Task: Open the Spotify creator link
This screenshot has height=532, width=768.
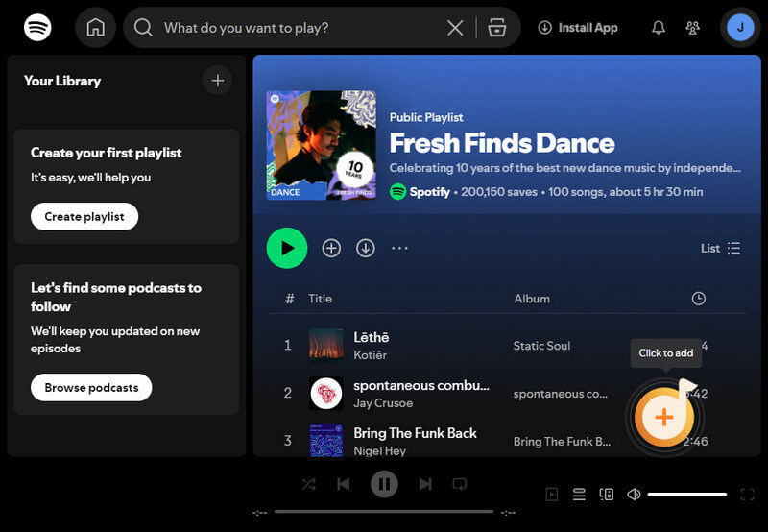Action: (x=429, y=191)
